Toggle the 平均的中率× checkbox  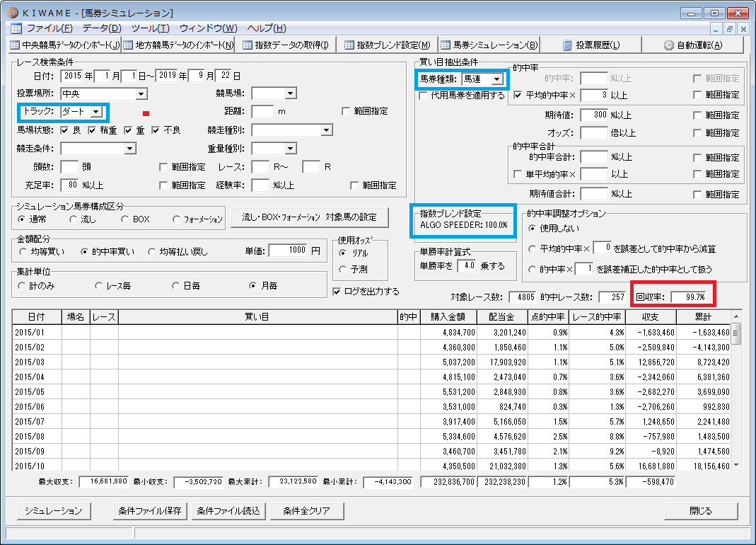518,95
